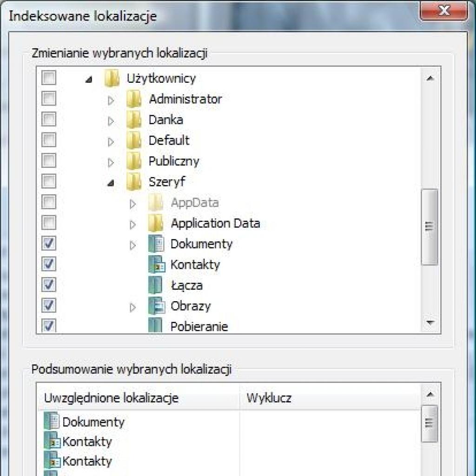Click the Pobieranie downloads icon
This screenshot has width=476, height=476.
coord(155,325)
